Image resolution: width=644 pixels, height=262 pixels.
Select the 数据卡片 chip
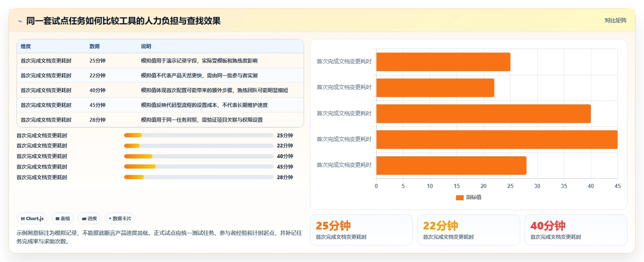[120, 218]
